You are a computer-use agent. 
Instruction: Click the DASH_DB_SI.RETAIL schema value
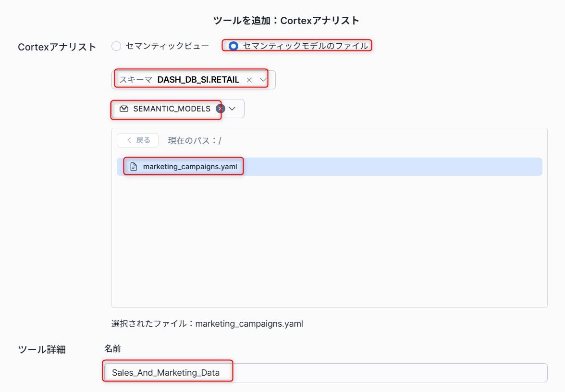[198, 80]
